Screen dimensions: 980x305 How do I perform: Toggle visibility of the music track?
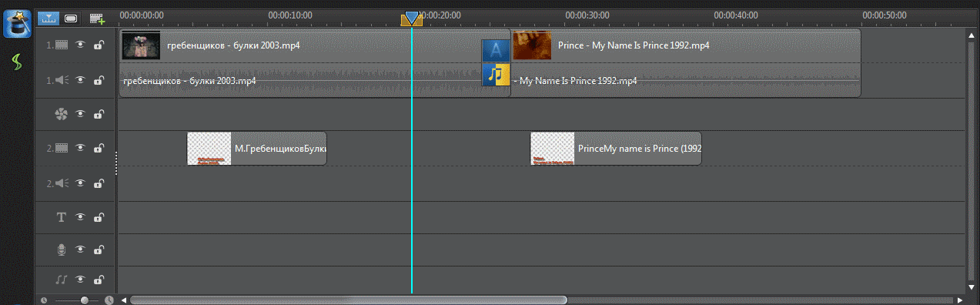click(81, 280)
